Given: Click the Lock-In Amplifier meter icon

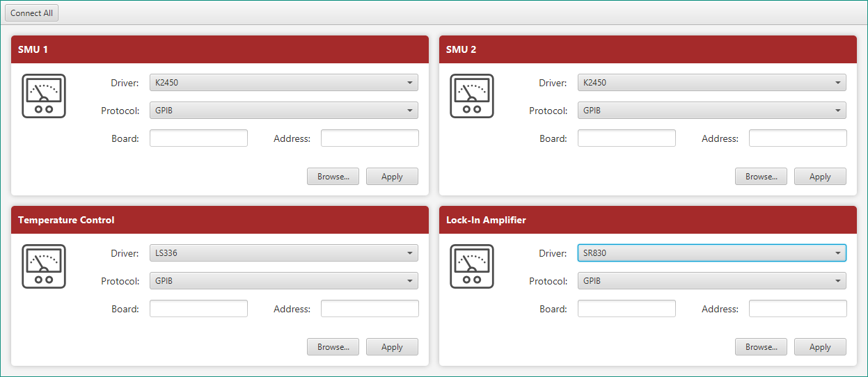Looking at the screenshot, I should pos(472,266).
